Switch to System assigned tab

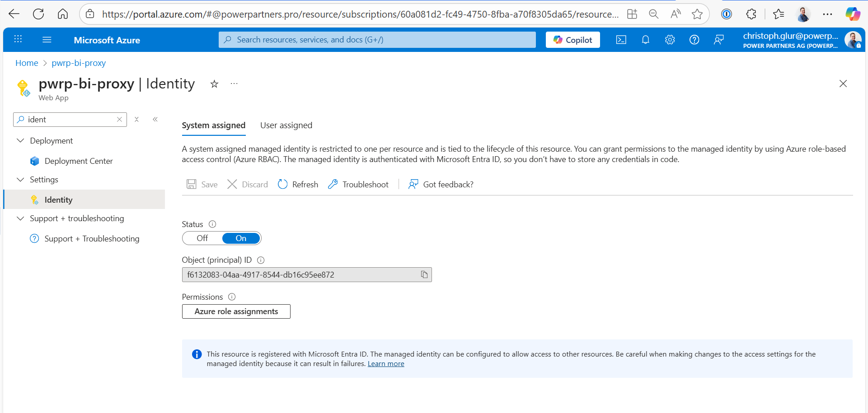pyautogui.click(x=214, y=125)
